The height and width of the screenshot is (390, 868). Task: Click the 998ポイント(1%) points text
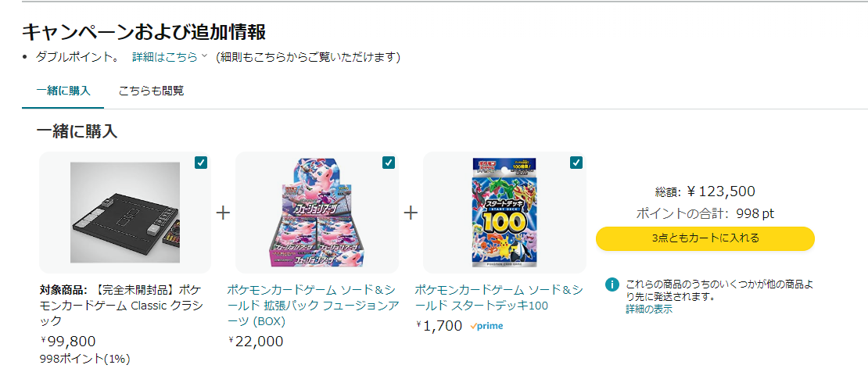(84, 359)
